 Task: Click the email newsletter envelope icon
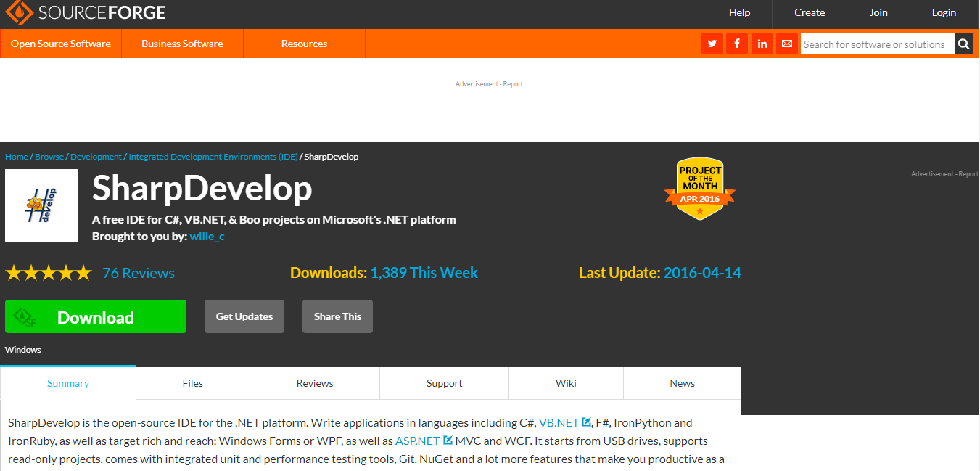pos(786,44)
